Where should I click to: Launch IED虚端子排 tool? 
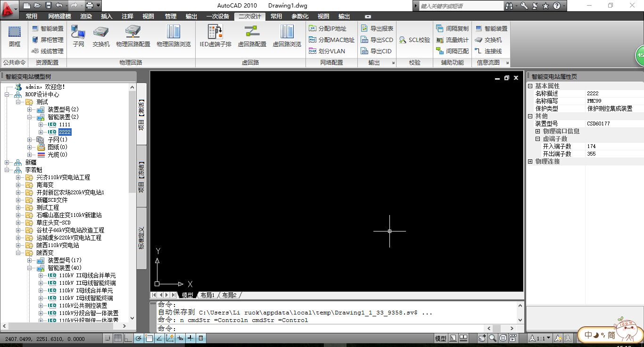(x=215, y=36)
